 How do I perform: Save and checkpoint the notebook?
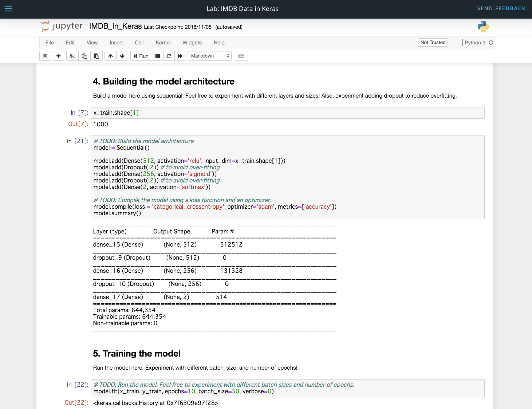(x=45, y=56)
